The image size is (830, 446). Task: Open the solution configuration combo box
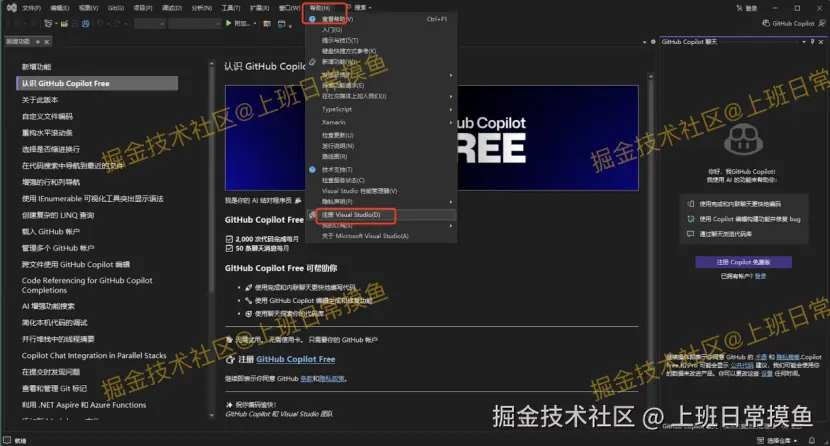[149, 24]
